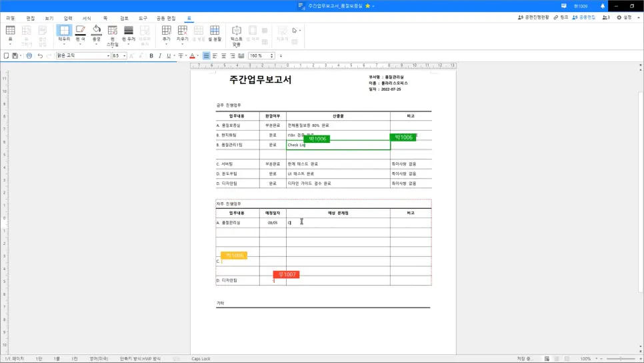Select right alignment
The image size is (644, 363).
pyautogui.click(x=233, y=55)
